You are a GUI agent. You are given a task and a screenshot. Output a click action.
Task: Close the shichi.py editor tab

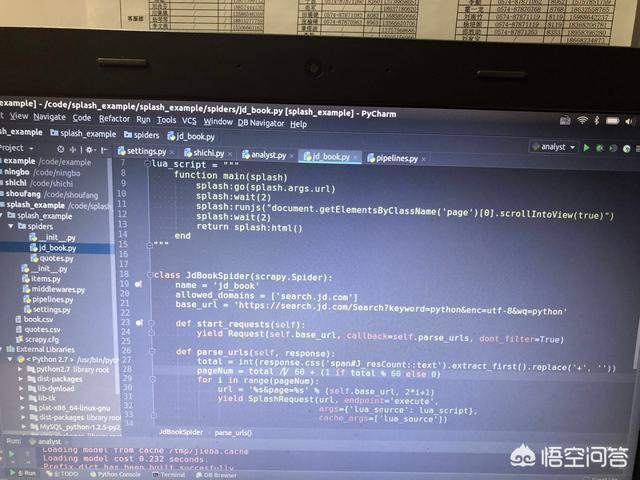(230, 154)
